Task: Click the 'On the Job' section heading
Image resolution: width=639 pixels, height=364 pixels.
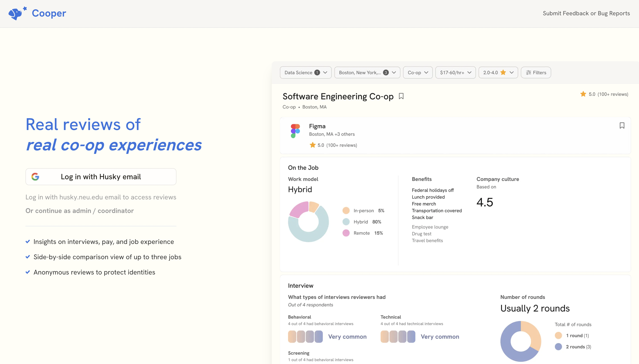Action: tap(303, 168)
